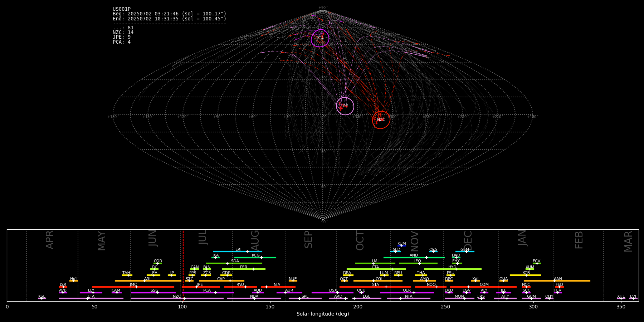Click the JUL month label in the timeline
Screen dimensions: 644x322
coord(203,237)
